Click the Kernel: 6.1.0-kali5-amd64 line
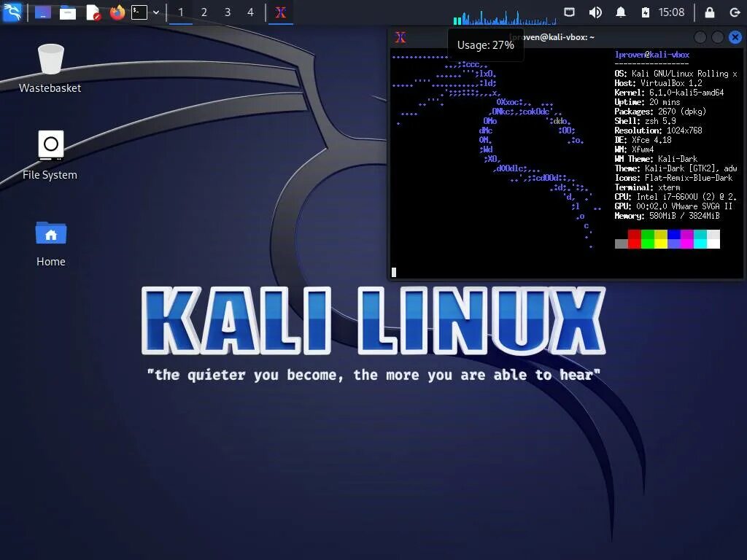 click(x=669, y=93)
